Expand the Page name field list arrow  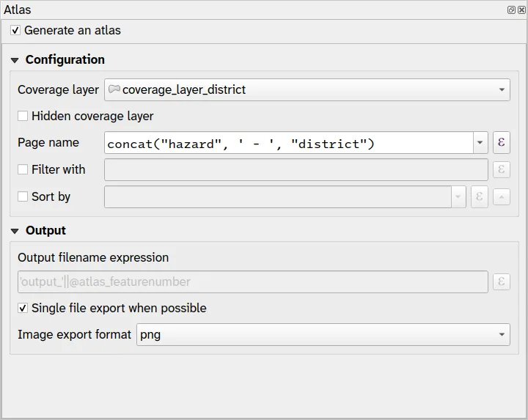(x=480, y=142)
